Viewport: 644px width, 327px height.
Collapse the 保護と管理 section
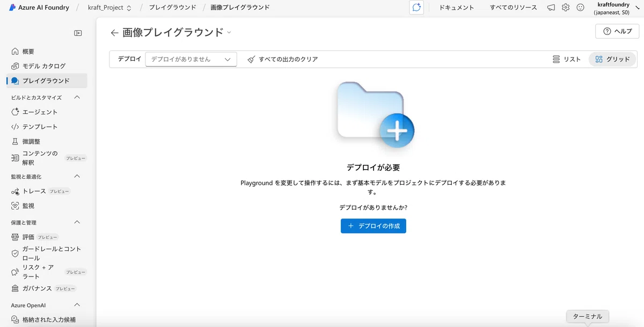[77, 222]
